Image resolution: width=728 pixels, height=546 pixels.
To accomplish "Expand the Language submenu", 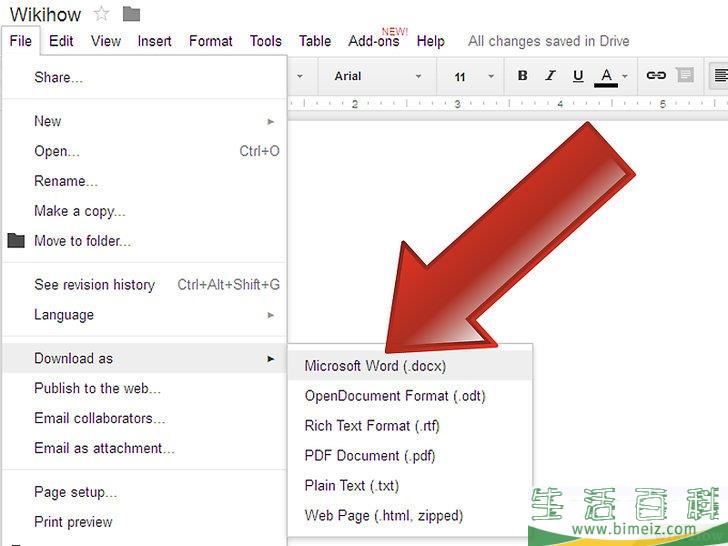I will click(144, 315).
